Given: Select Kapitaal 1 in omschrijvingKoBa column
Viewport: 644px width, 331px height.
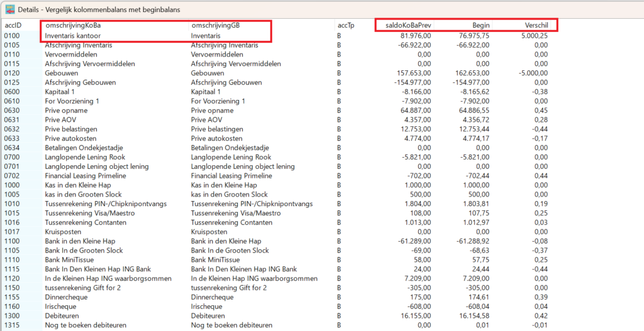Looking at the screenshot, I should pos(62,92).
